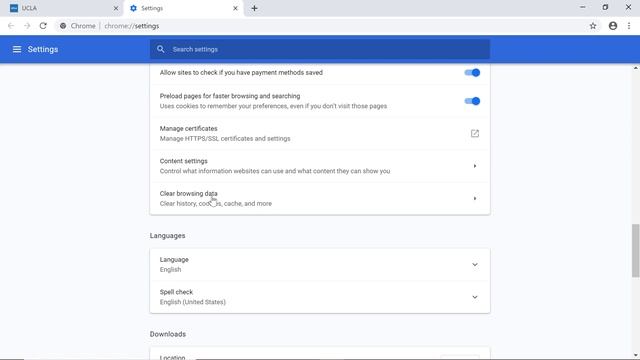Open the Chrome profile account icon
The height and width of the screenshot is (360, 640).
point(613,26)
